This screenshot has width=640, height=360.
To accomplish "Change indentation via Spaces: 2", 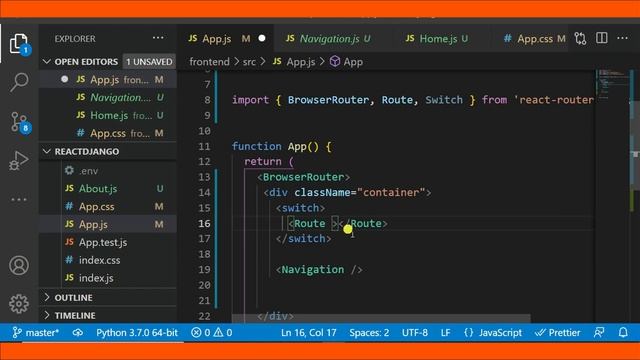I will (369, 333).
